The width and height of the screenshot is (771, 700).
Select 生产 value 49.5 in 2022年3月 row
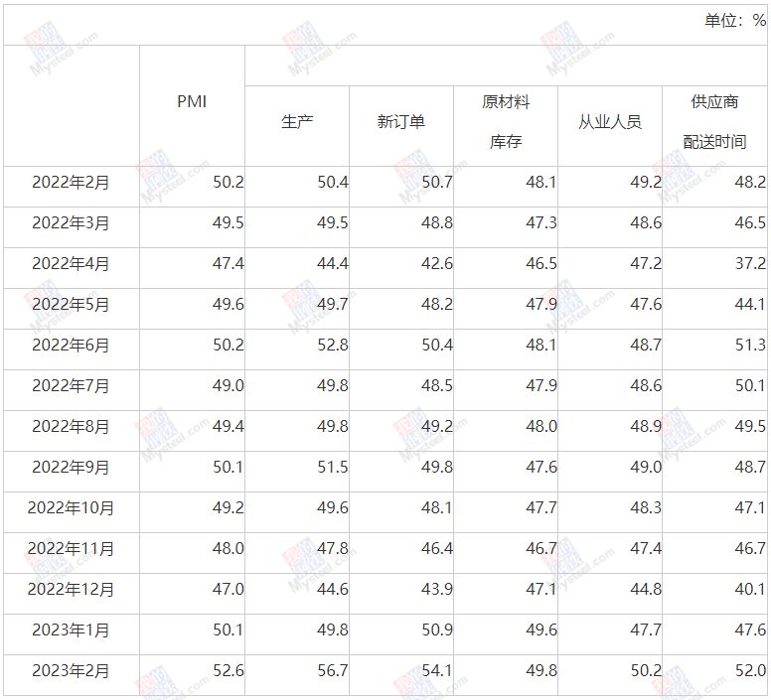333,223
